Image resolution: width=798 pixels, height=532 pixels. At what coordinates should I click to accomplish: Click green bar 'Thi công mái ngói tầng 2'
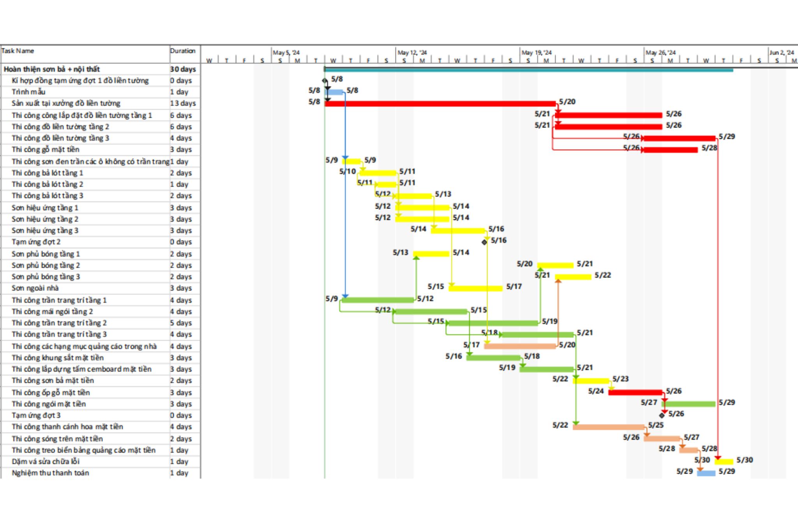431,312
